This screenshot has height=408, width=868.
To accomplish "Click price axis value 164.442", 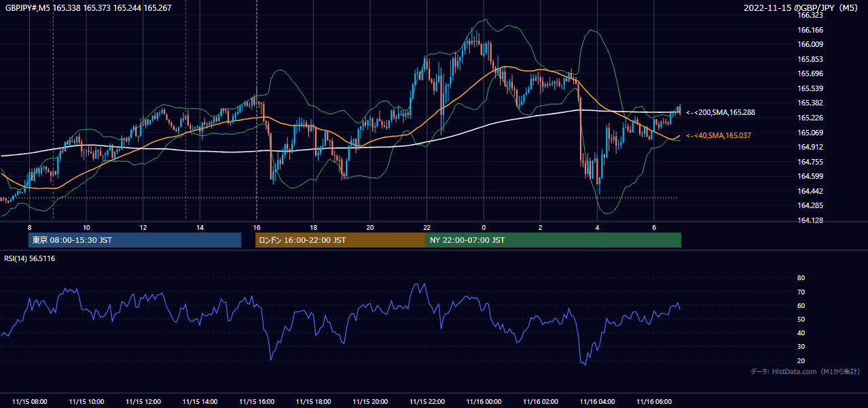I will [x=810, y=191].
